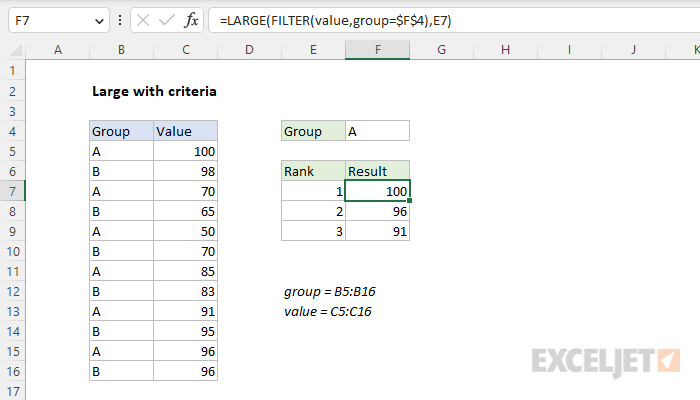Select cell with value 96 in row 16

coord(186,371)
